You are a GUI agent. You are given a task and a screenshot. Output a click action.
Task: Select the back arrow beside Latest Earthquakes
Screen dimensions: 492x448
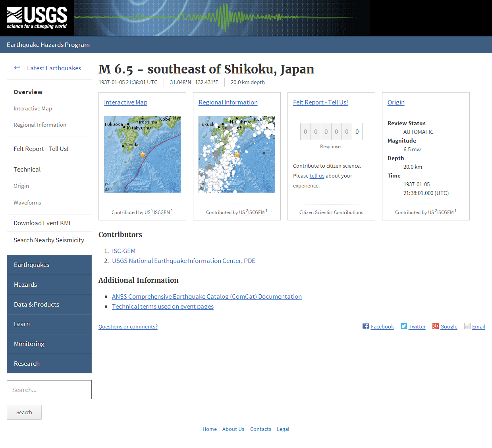pyautogui.click(x=17, y=68)
